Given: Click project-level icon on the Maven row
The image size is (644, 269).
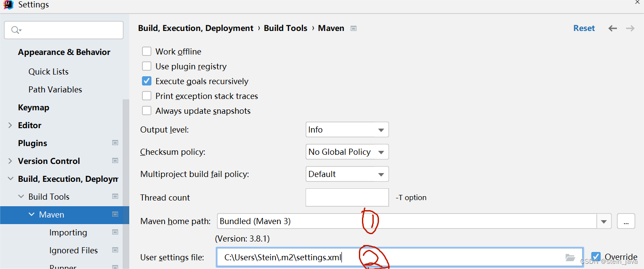Looking at the screenshot, I should pos(115,214).
